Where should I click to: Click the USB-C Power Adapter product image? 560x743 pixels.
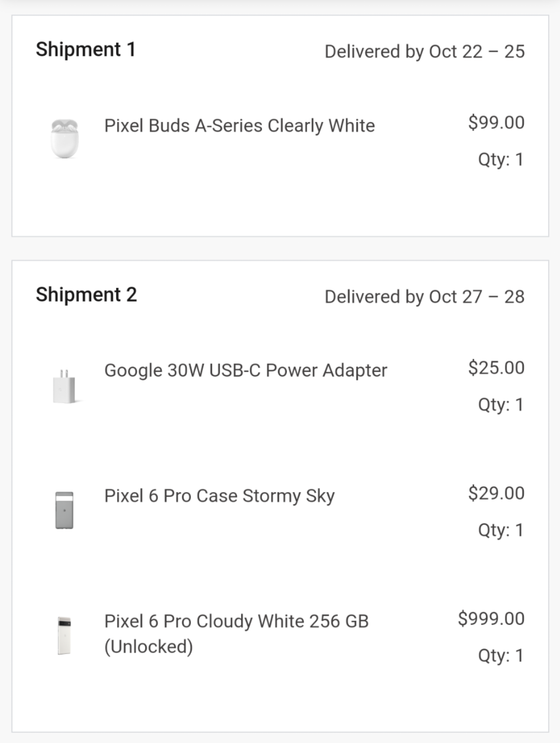click(65, 386)
